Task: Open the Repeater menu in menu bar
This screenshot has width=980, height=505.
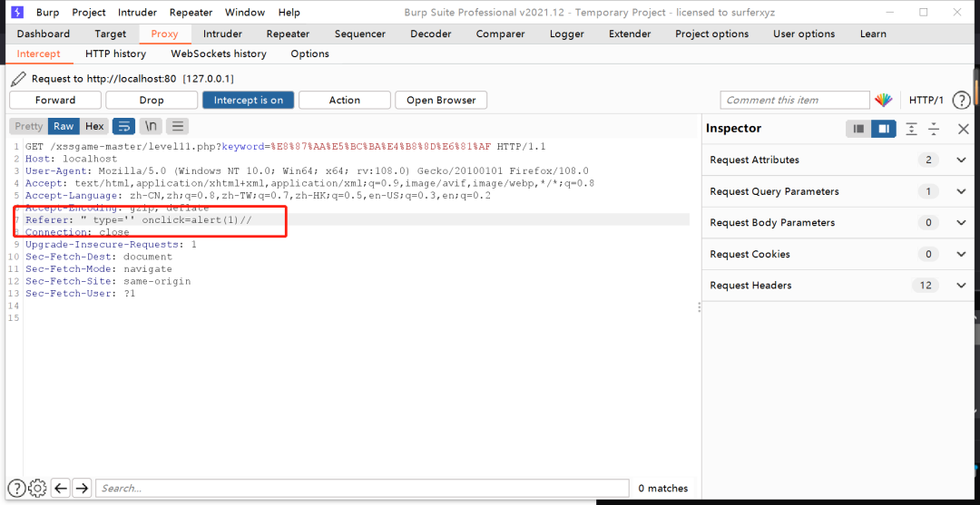Action: point(191,12)
